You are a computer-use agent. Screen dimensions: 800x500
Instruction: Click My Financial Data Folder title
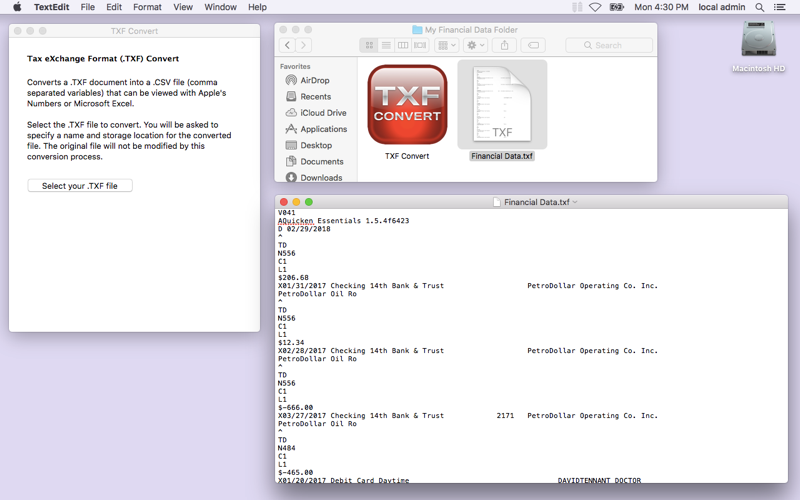coord(471,30)
